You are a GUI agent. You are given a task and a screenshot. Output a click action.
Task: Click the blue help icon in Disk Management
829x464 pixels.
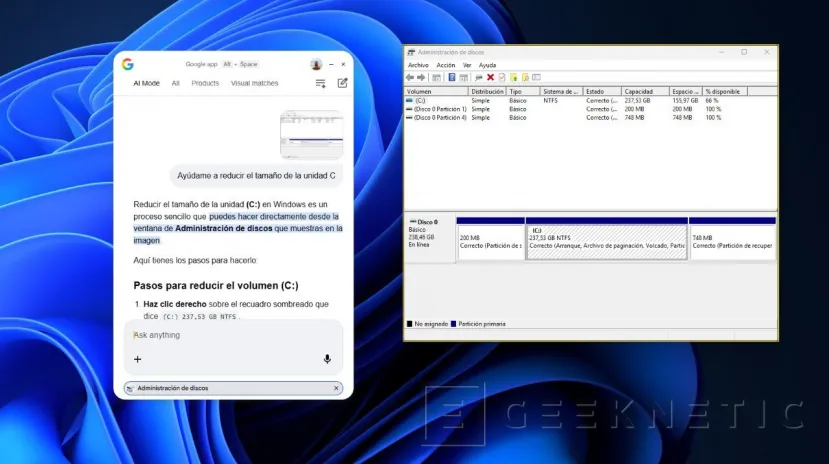452,78
